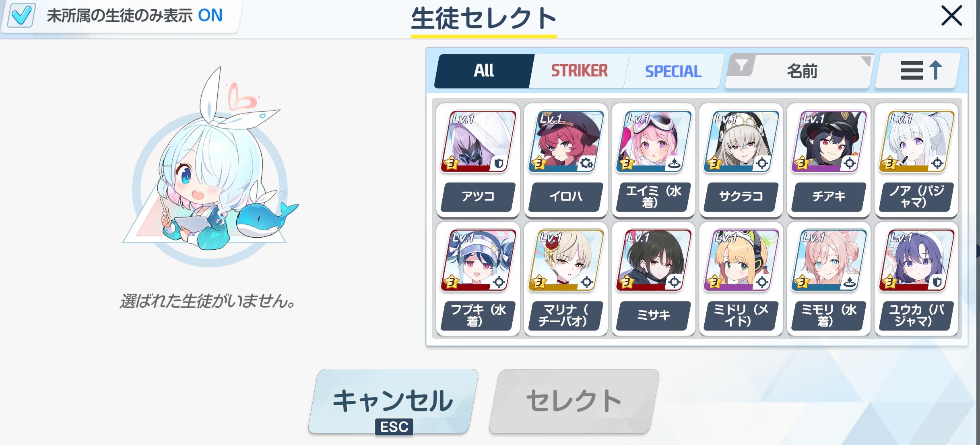980x445 pixels.
Task: Switch to the All tab
Action: click(484, 71)
